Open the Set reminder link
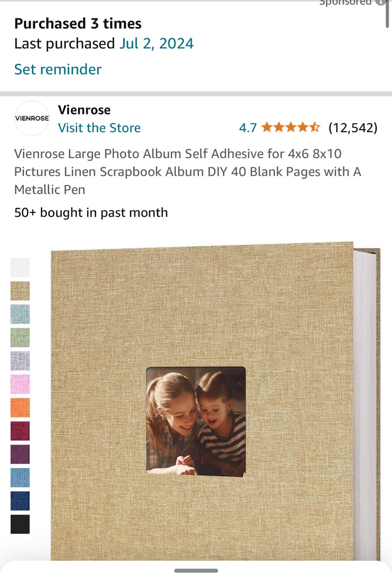This screenshot has height=588, width=392. [58, 69]
